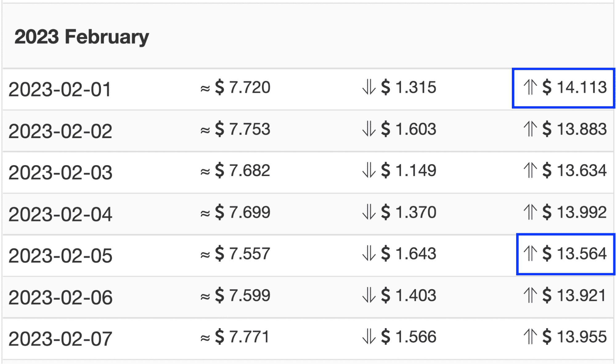Click the 2023 February heading
Viewport: 616px width, 364px height.
pos(82,37)
